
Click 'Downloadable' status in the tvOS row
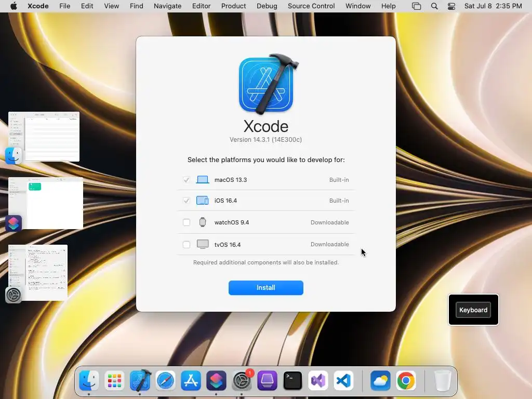[329, 244]
